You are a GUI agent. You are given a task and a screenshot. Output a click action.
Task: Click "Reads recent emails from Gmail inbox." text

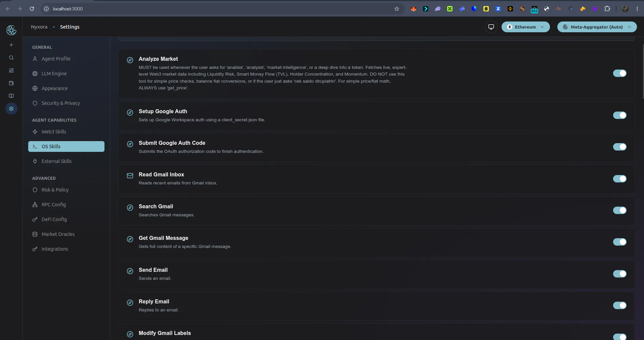pos(178,183)
